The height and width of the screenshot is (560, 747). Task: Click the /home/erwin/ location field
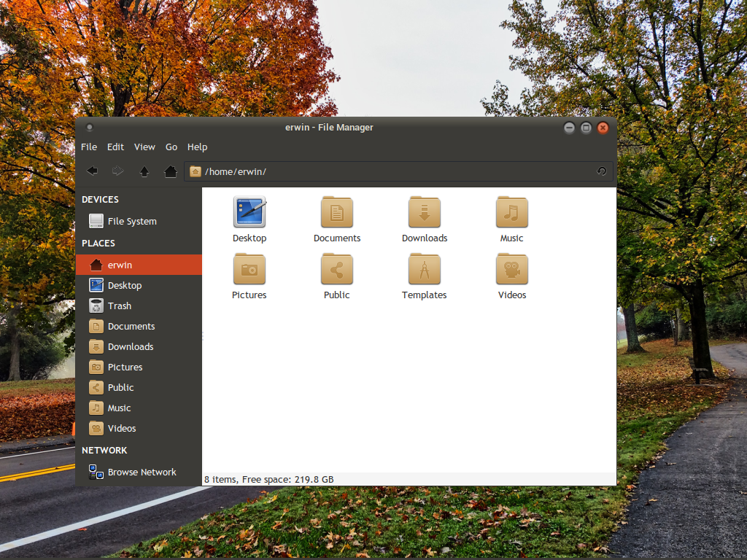[398, 171]
